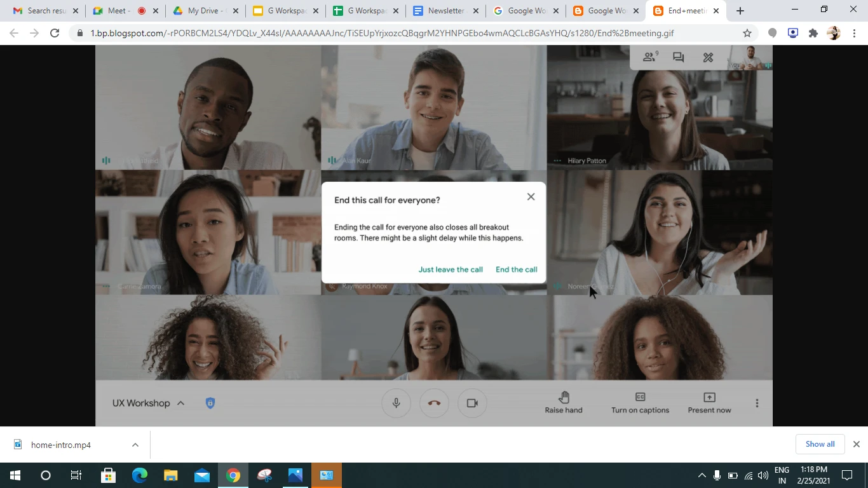Open downloads with the Show all link
Image resolution: width=868 pixels, height=488 pixels.
pos(820,444)
